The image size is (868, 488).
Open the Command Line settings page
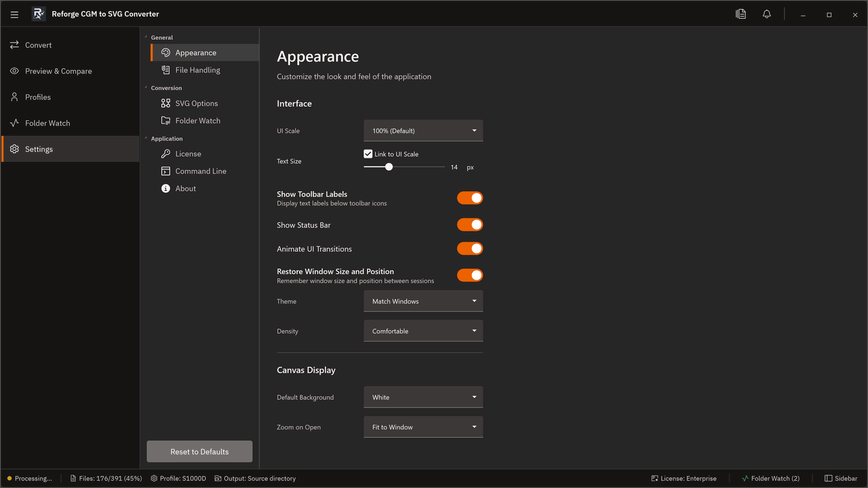[x=205, y=171]
